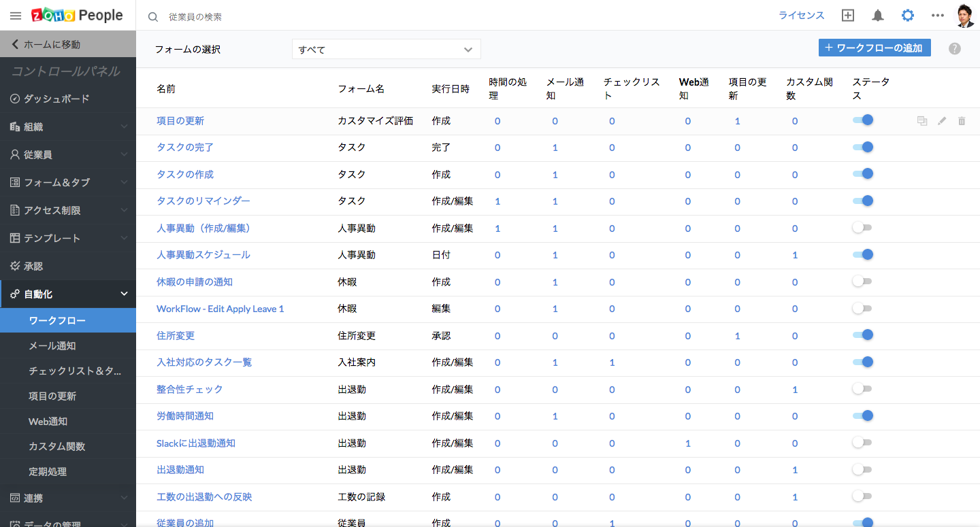Enable the 人事異動（作成/編集） status toggle

tap(862, 228)
